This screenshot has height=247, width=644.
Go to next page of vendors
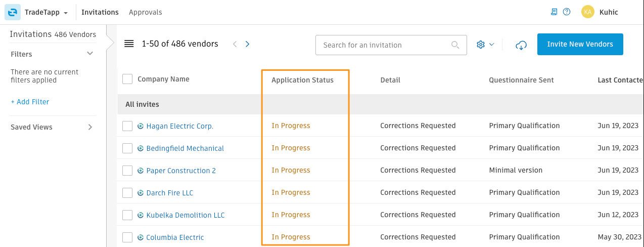(x=247, y=44)
